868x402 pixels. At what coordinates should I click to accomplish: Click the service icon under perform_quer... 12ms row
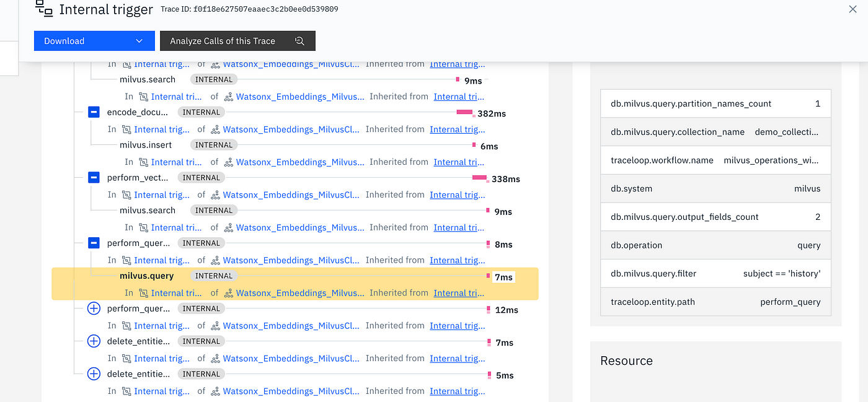click(x=215, y=326)
